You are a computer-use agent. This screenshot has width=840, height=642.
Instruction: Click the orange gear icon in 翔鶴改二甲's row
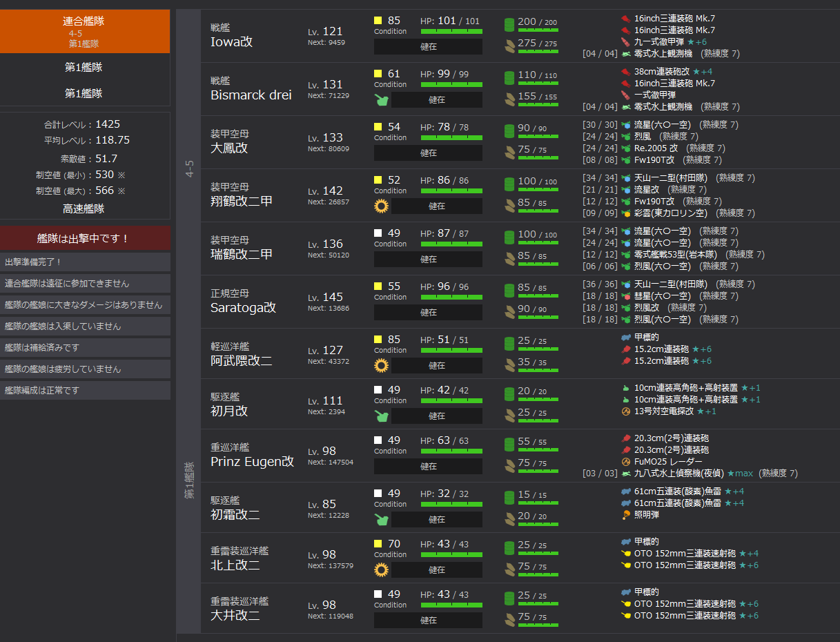tap(381, 206)
